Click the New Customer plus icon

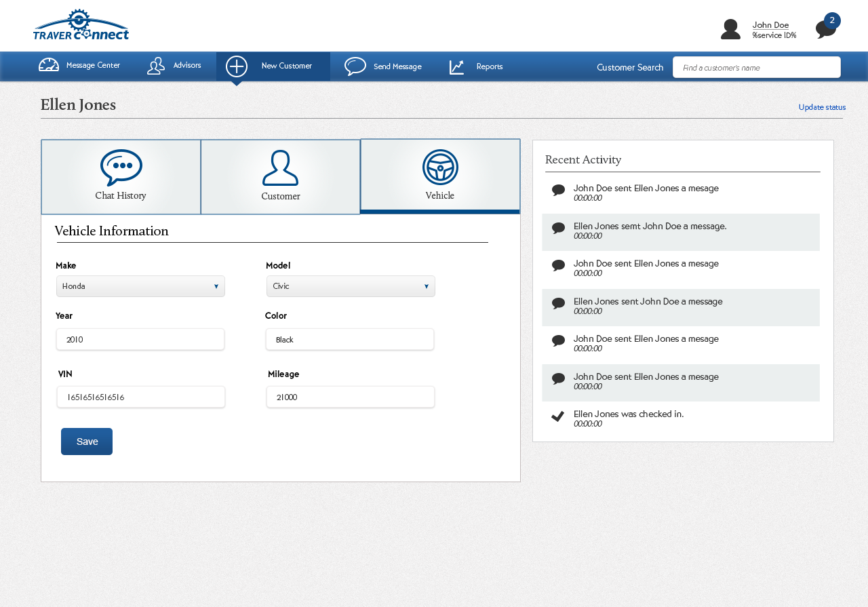[x=237, y=66]
